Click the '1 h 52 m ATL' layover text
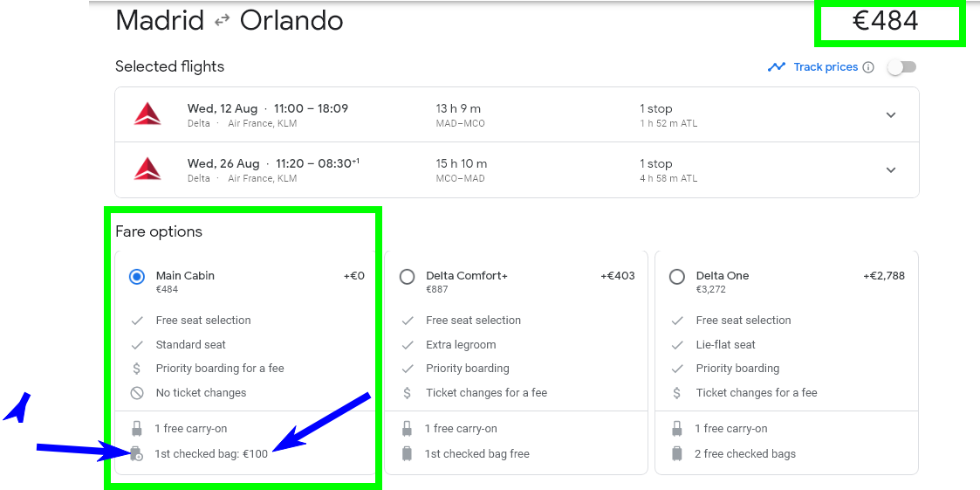Image resolution: width=980 pixels, height=490 pixels. [x=668, y=123]
